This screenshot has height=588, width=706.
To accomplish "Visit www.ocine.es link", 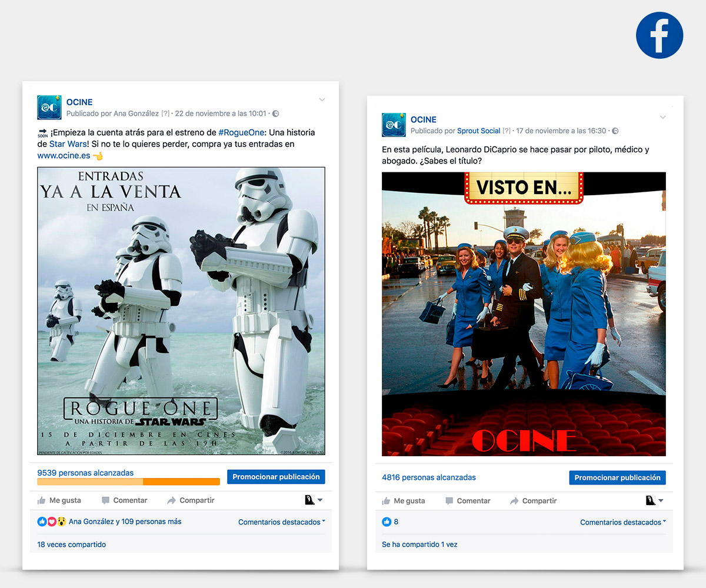I will [64, 156].
